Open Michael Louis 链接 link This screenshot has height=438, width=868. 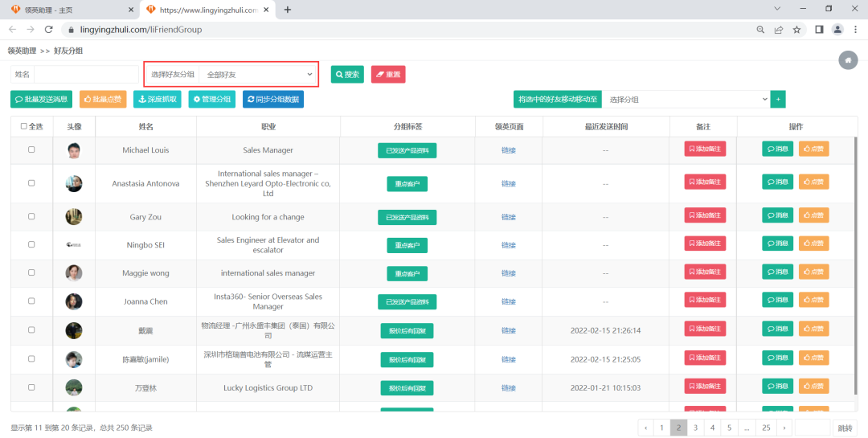point(509,150)
